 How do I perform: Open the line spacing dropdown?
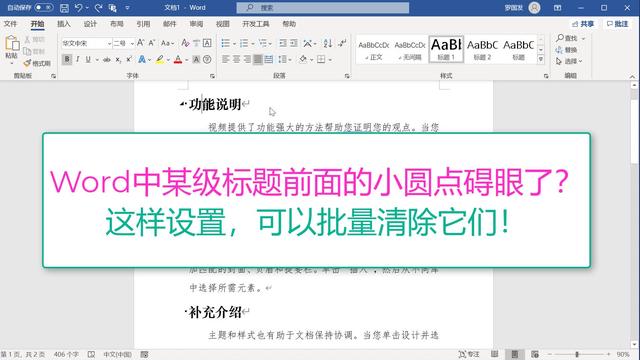point(284,60)
